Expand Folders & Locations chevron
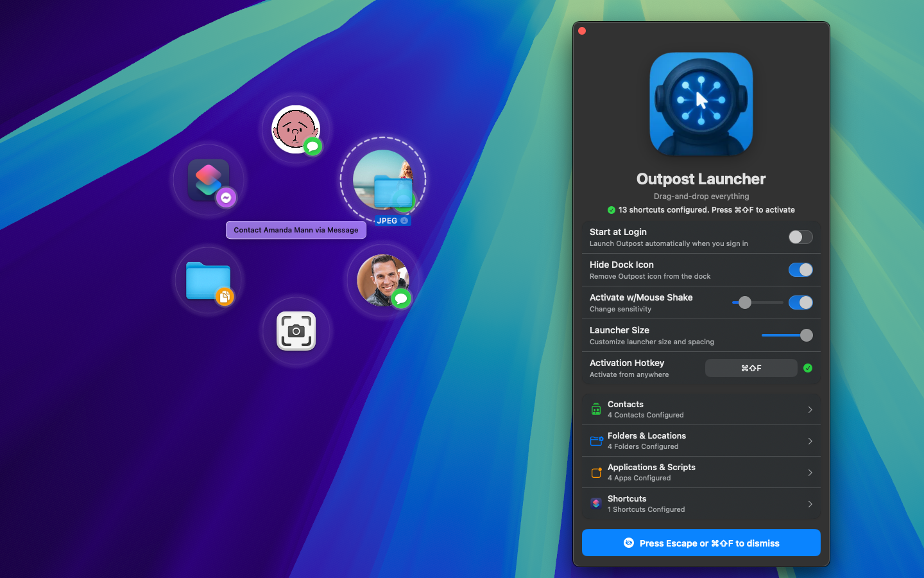Viewport: 924px width, 578px height. coord(810,441)
